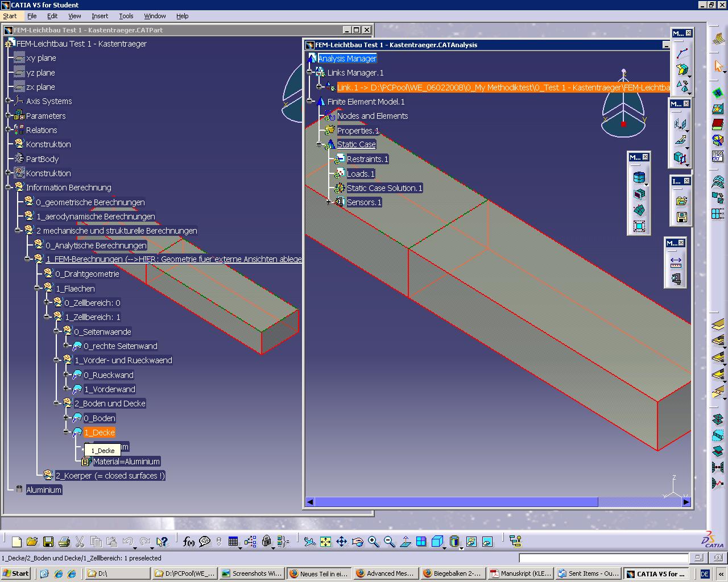The width and height of the screenshot is (728, 582).
Task: Click the Multi-View icon
Action: (421, 542)
